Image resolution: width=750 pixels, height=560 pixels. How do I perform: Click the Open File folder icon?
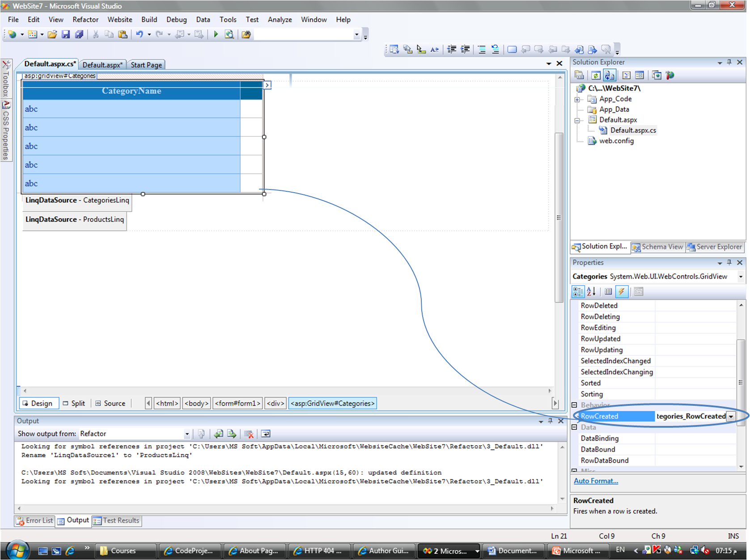tap(52, 34)
